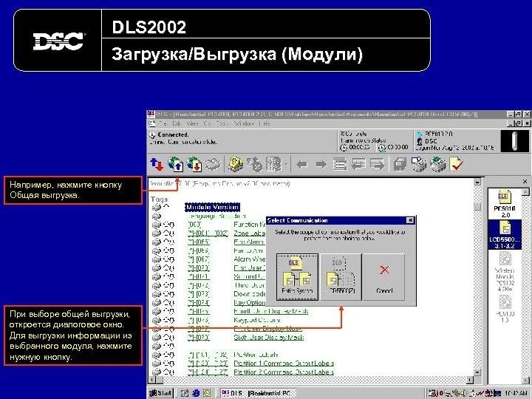532x399 pixels.
Task: Click the Global Download globe icon with red arrow
Action: [x=194, y=165]
